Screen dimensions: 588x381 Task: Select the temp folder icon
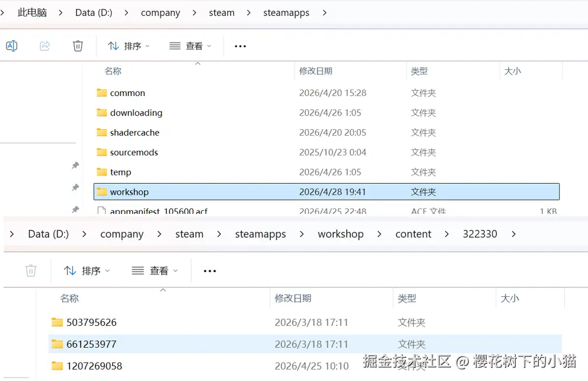click(x=101, y=172)
